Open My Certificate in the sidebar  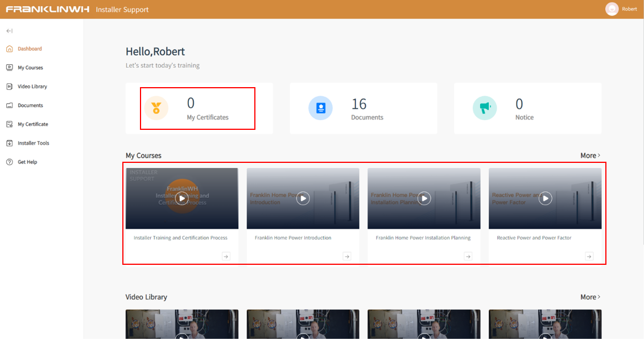point(33,124)
